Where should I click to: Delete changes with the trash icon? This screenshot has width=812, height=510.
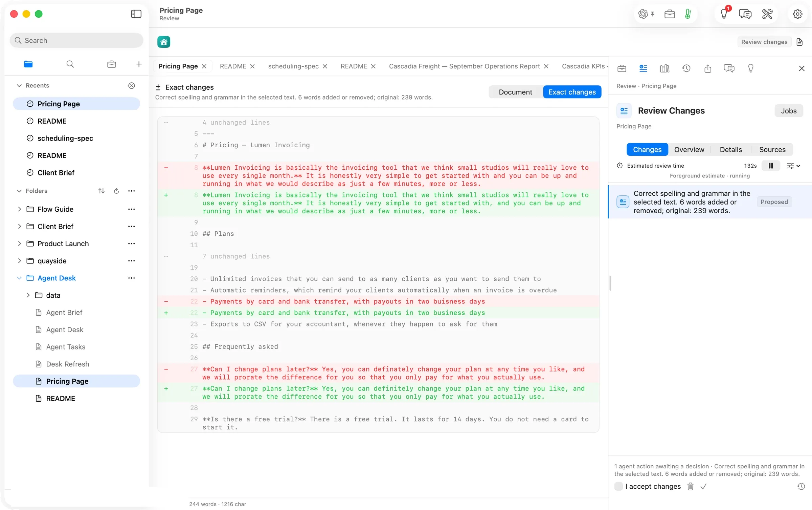[x=690, y=486]
